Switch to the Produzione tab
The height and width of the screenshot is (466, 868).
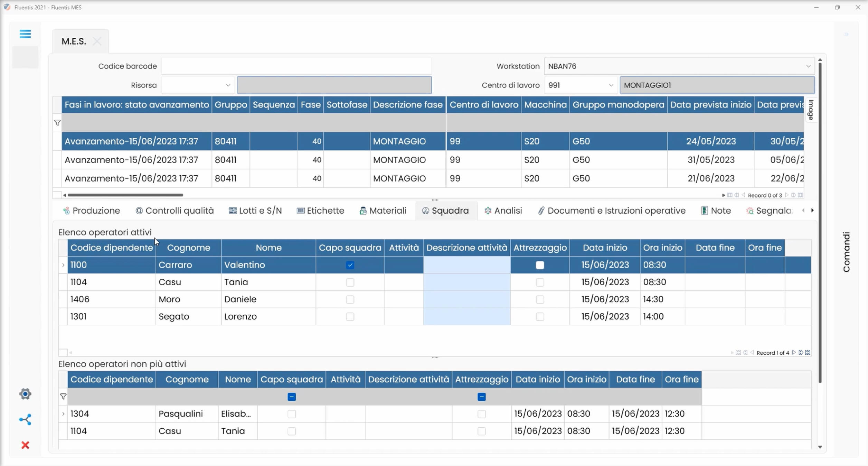click(92, 211)
